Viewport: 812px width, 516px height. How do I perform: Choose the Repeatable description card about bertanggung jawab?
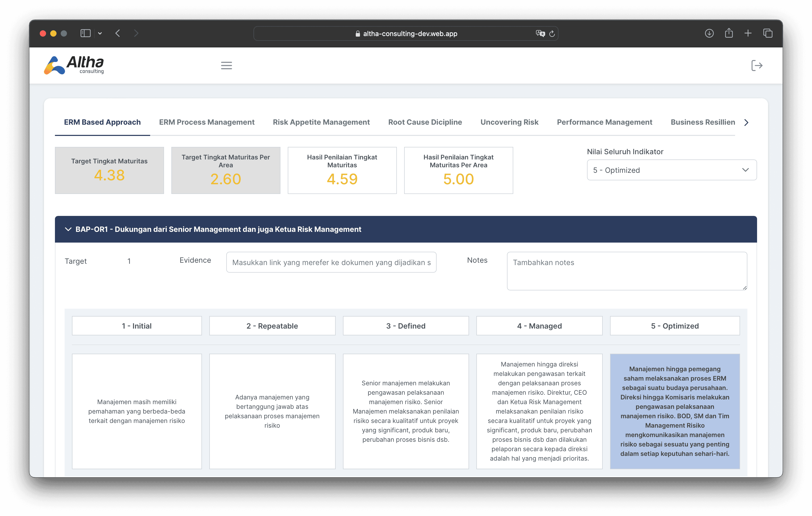point(272,411)
